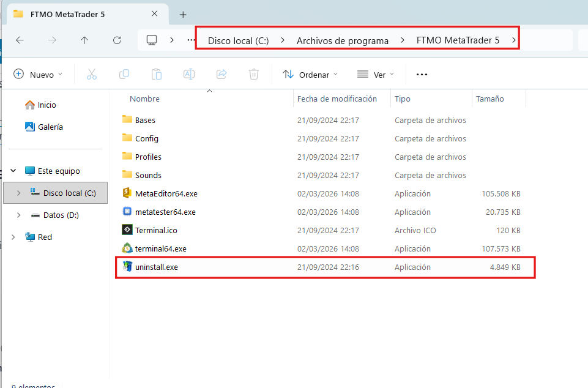Screen dimensions: 588x388
Task: Open the Ver dropdown
Action: (376, 74)
